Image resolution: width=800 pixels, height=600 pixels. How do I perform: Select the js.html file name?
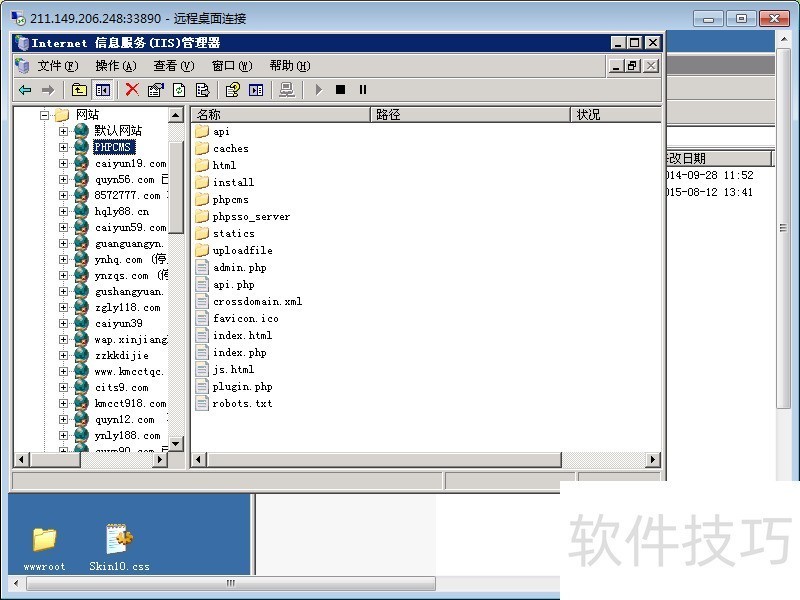[233, 369]
